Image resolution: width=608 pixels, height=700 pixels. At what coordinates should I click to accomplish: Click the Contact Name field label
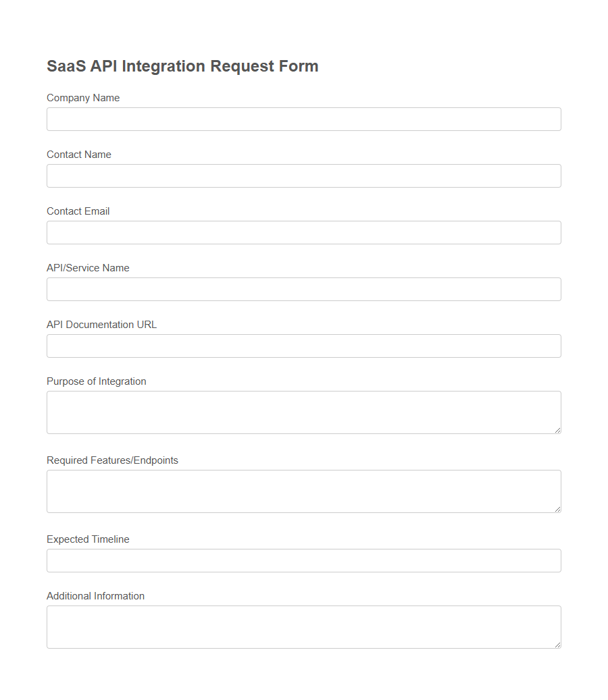(79, 155)
